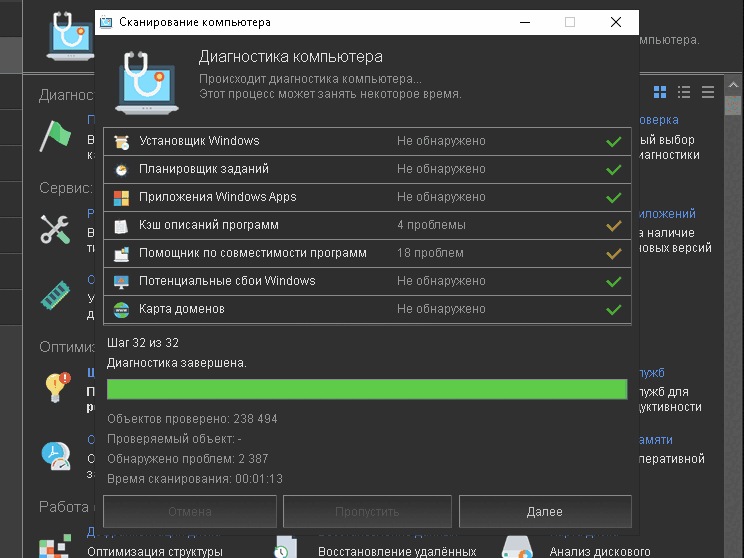Click green checkmark for Установщик Windows

pos(614,141)
